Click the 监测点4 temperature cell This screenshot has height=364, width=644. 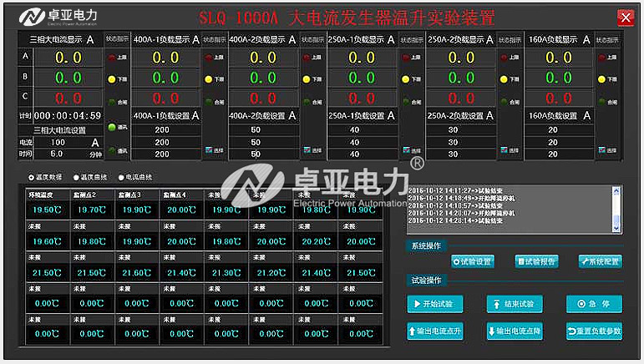(x=181, y=210)
